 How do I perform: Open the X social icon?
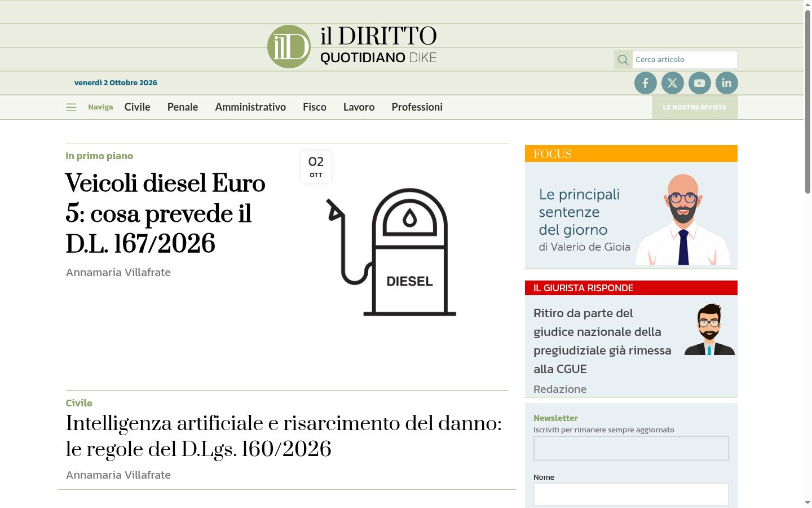(x=673, y=83)
